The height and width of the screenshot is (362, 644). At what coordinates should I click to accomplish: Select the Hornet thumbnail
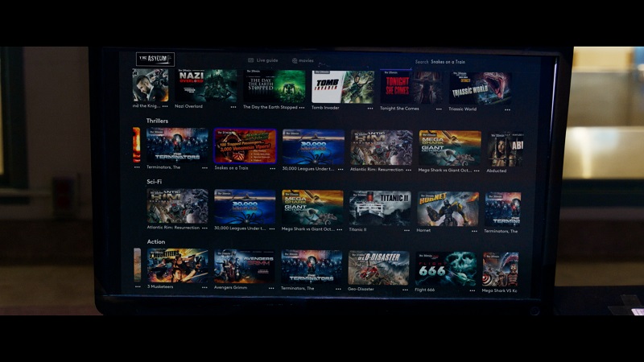coord(448,209)
